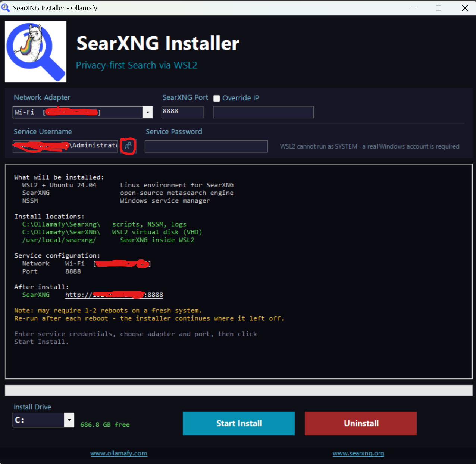Viewport: 476px width, 464px height.
Task: Close the SearXNG Installer window
Action: coord(465,8)
